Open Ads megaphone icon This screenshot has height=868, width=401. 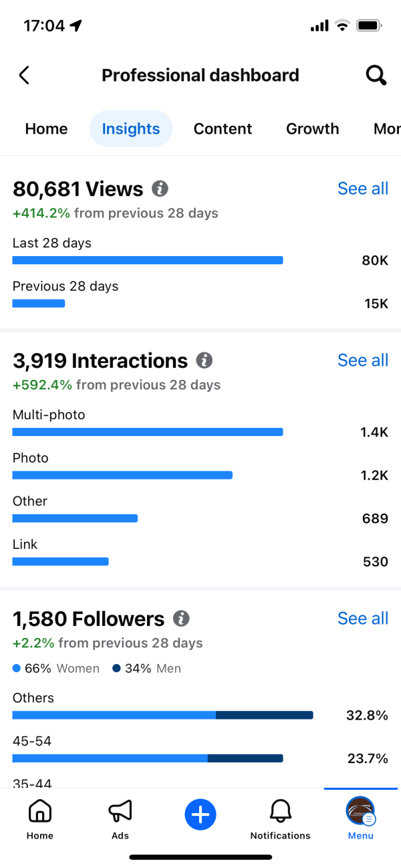pos(120,819)
